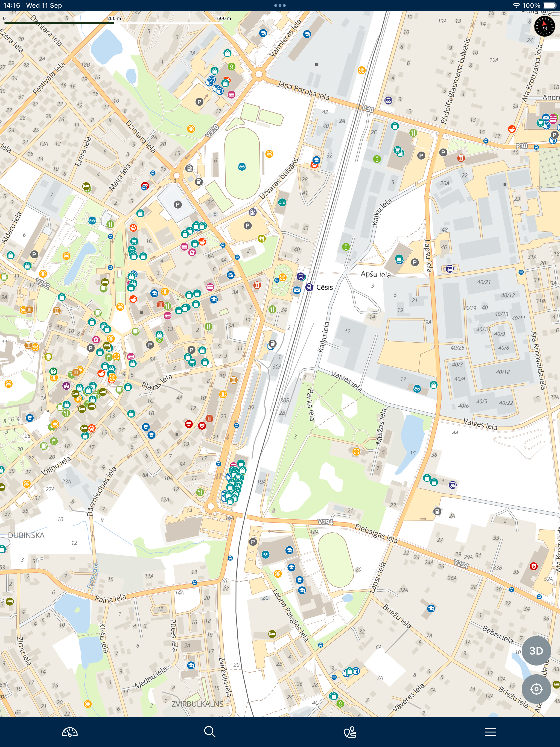560x747 pixels.
Task: Tap the red museum icon near building 22
Action: (461, 158)
